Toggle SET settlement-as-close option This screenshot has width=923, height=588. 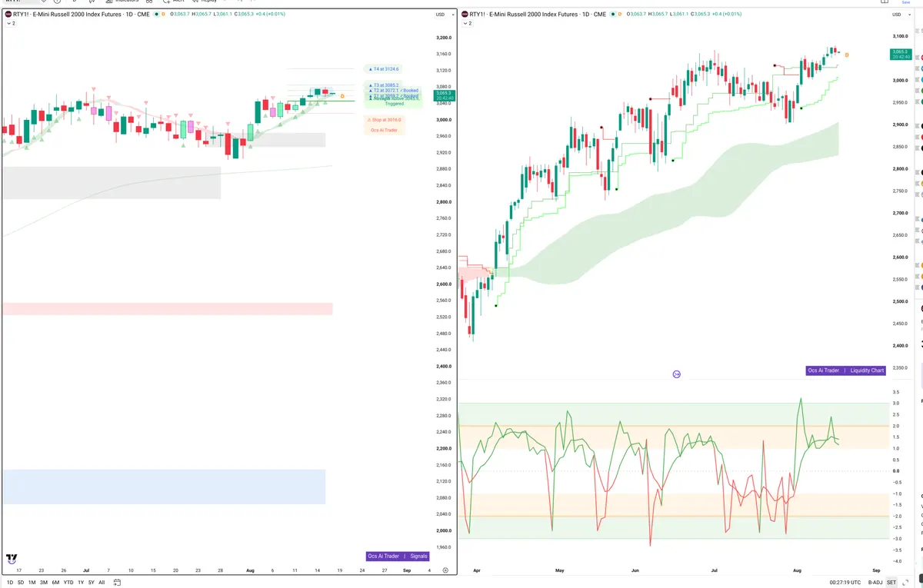891,583
